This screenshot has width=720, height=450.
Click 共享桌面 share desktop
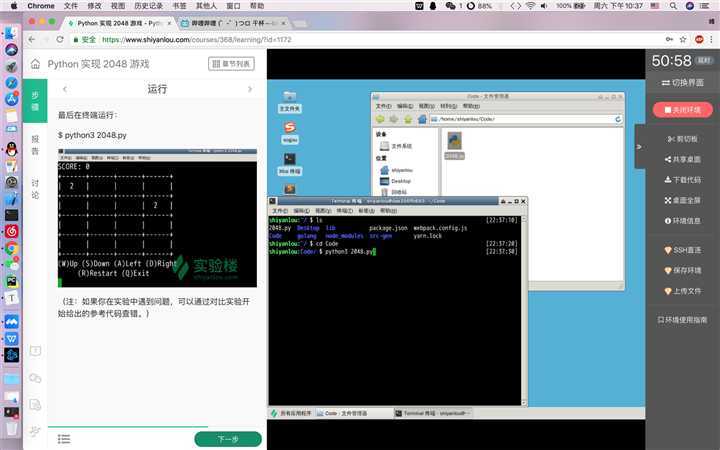(682, 159)
